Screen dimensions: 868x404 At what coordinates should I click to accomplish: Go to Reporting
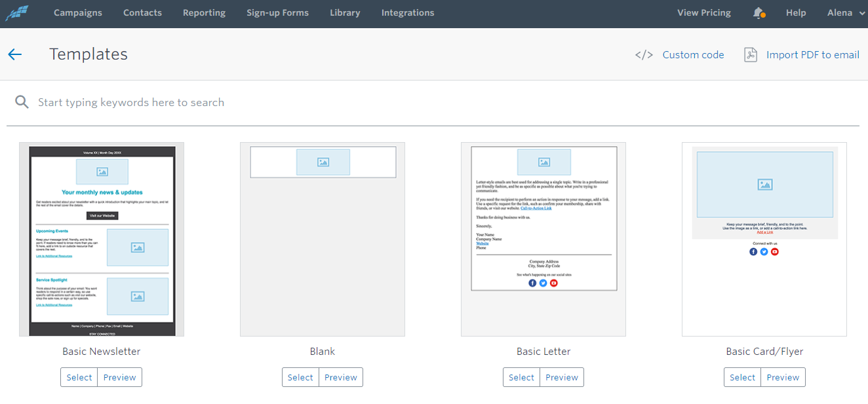[x=204, y=13]
